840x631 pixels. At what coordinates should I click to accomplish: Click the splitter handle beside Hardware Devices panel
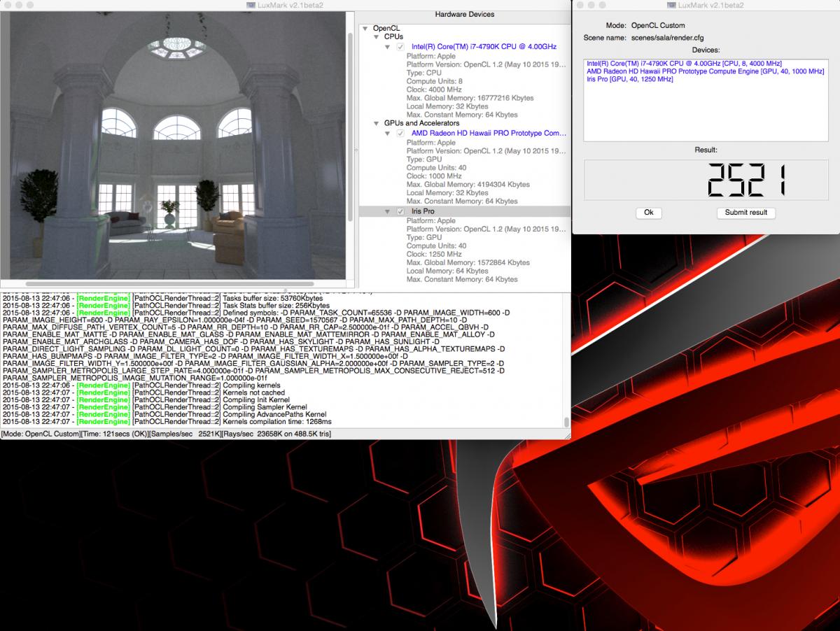pyautogui.click(x=356, y=150)
